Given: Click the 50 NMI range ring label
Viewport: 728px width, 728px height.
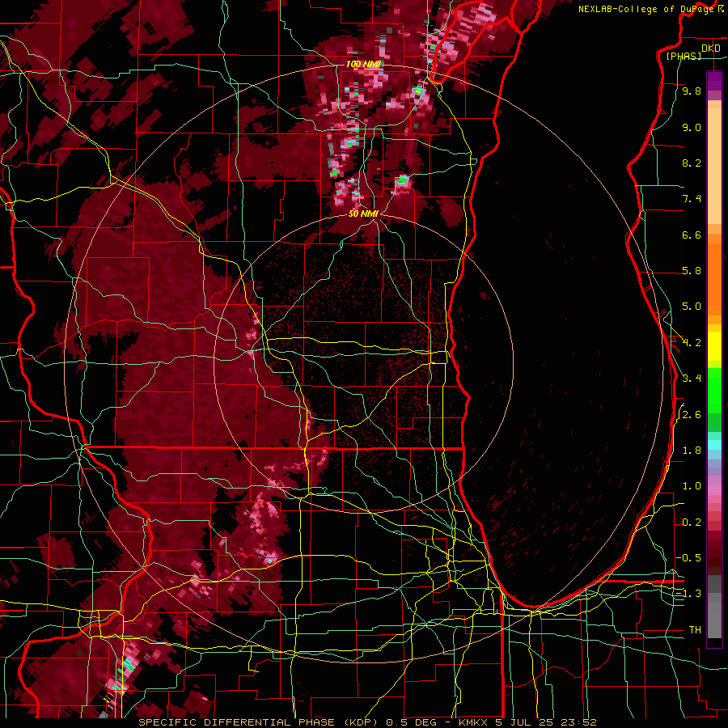Looking at the screenshot, I should click(363, 214).
